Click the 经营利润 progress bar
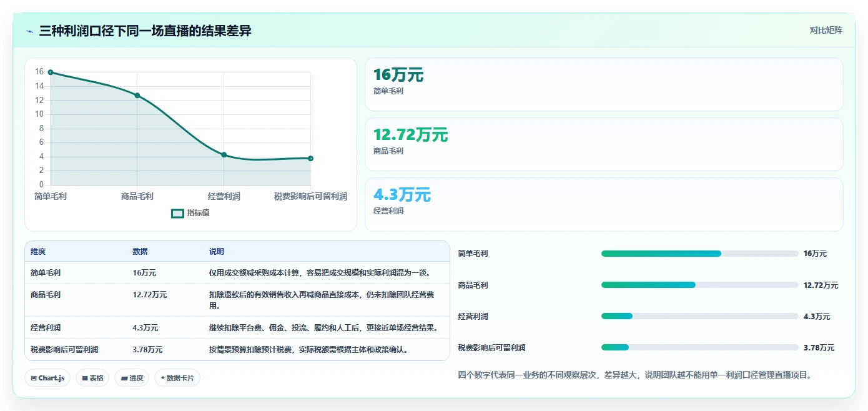This screenshot has width=868, height=411. [x=699, y=316]
